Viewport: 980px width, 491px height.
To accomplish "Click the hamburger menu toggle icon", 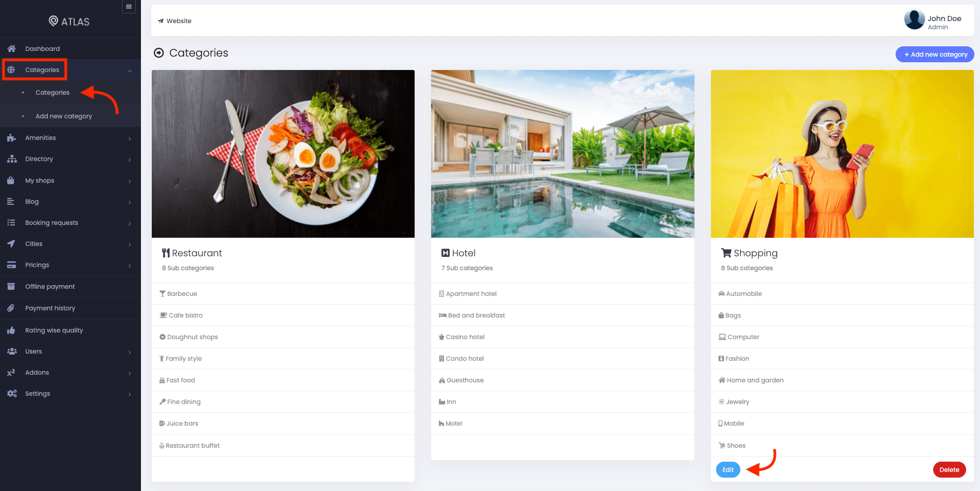I will click(x=129, y=7).
